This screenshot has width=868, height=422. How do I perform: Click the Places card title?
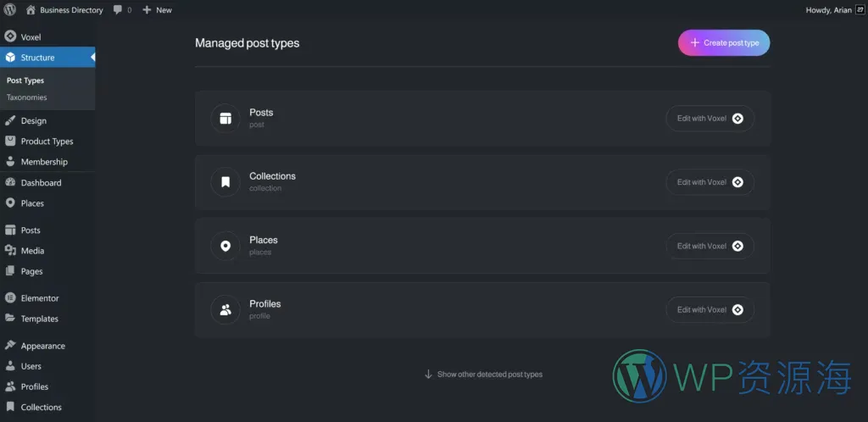(x=264, y=240)
